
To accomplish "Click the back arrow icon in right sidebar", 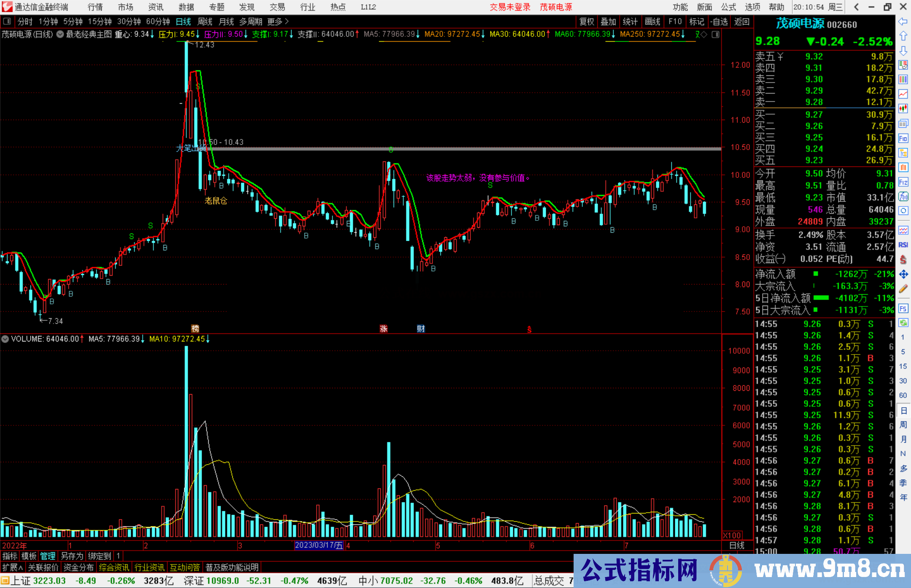I will coord(903,21).
